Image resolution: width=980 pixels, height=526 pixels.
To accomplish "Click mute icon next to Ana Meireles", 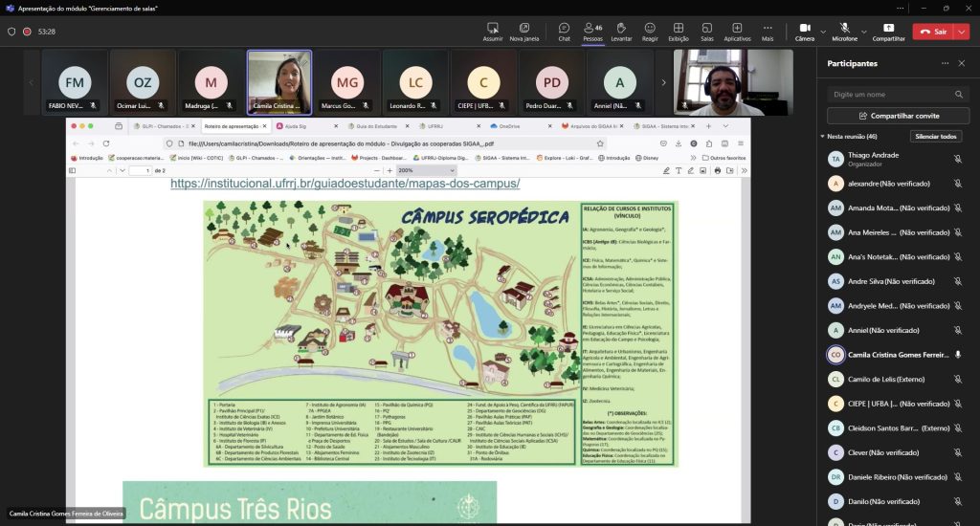I will click(x=957, y=232).
